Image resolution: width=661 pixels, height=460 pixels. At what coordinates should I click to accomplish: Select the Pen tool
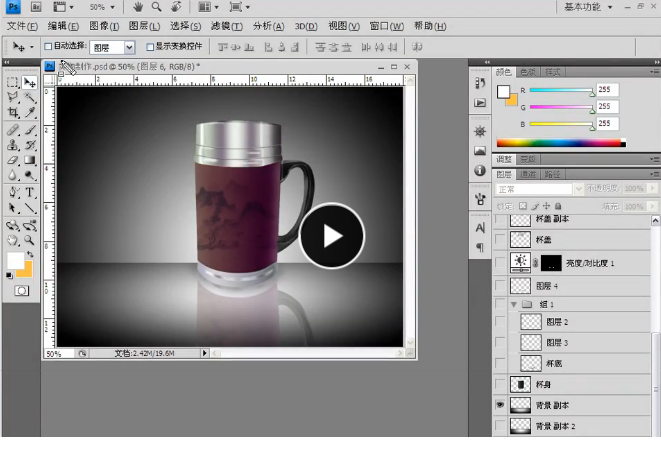13,193
